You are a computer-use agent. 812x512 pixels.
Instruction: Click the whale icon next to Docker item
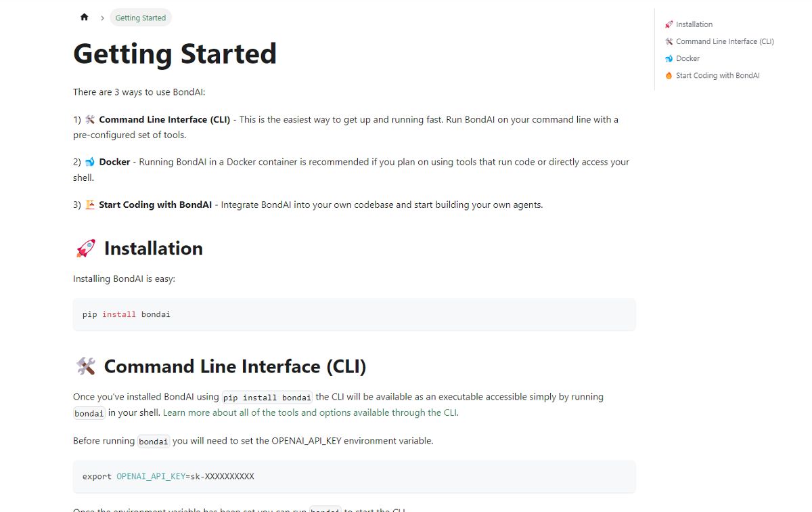click(90, 163)
